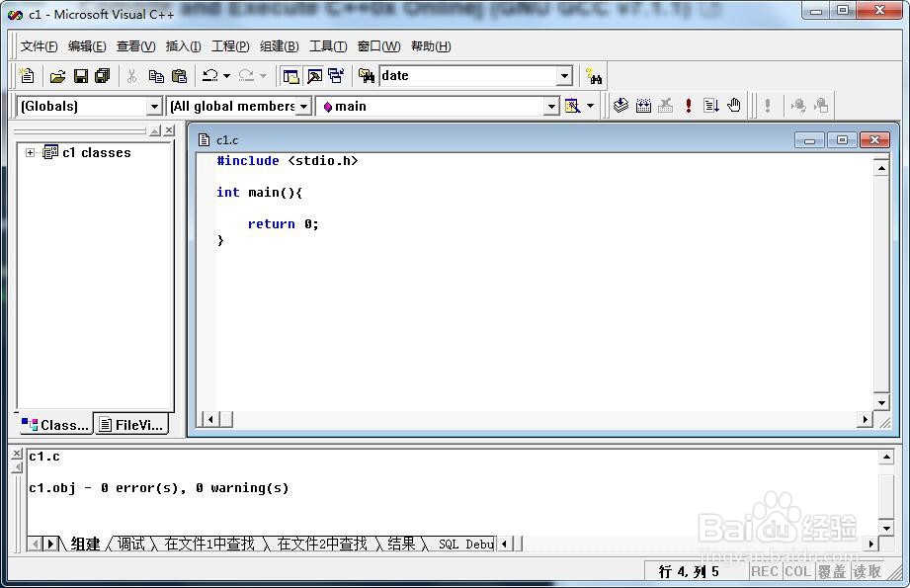Open the Undo history dropdown arrow
Viewport: 910px width, 588px height.
(x=227, y=76)
